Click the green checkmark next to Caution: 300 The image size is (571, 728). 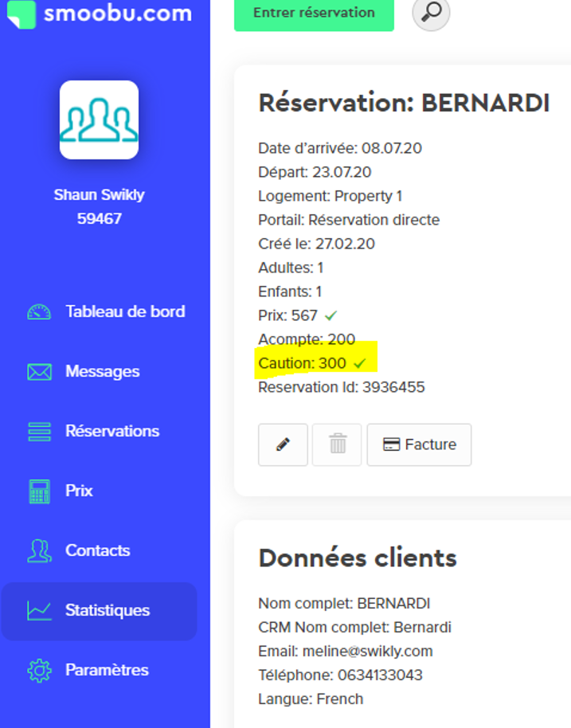pos(360,363)
